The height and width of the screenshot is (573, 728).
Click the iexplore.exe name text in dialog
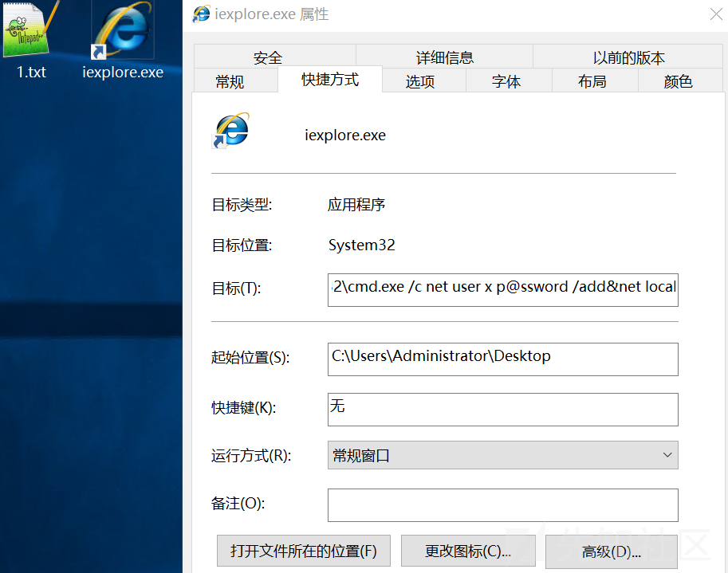345,135
